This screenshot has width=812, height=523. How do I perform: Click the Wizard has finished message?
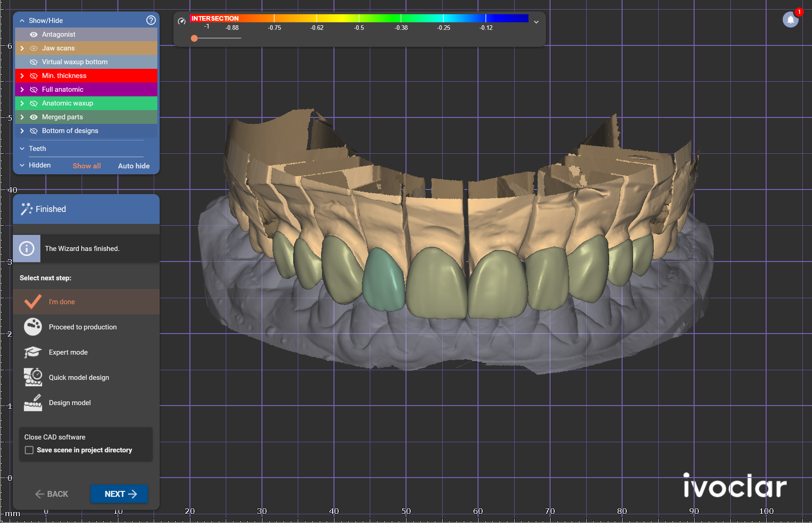[x=82, y=249]
